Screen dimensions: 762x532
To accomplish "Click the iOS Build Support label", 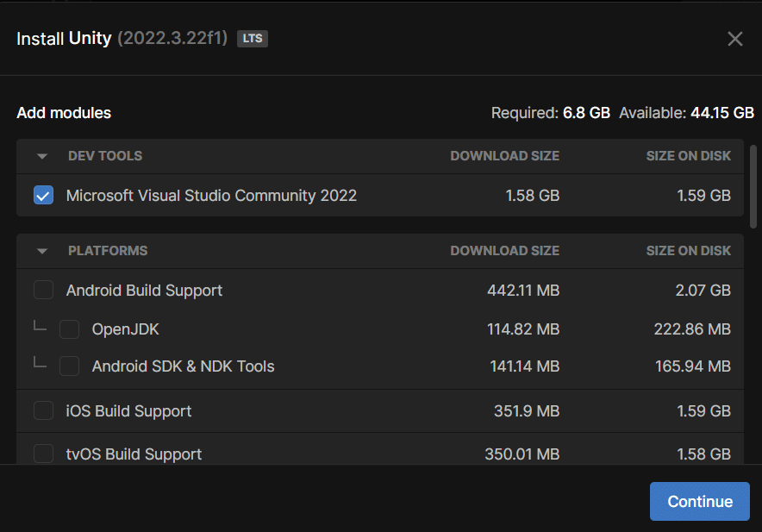I will 128,411.
